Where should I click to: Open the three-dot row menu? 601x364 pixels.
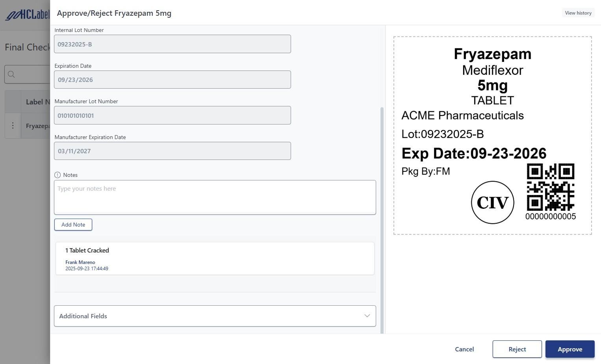click(x=13, y=126)
